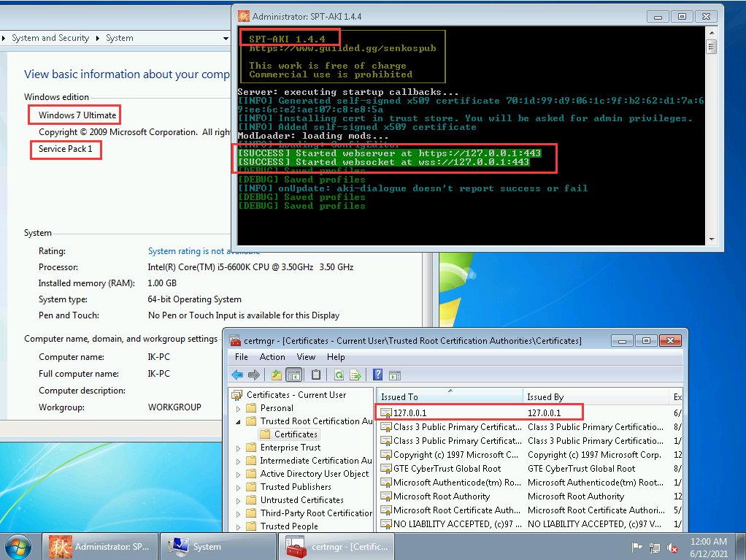The image size is (746, 560).
Task: Click the certificate icon of NO LIABILITY ACCEPTED row
Action: (x=386, y=523)
